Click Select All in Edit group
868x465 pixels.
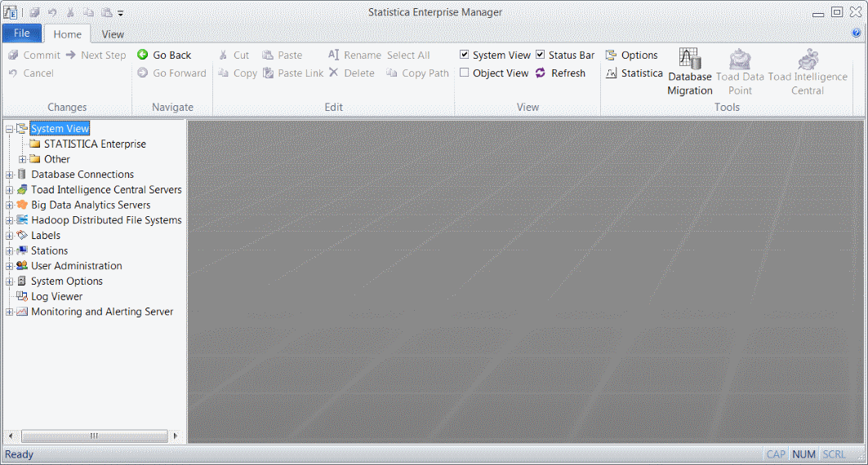tap(408, 55)
